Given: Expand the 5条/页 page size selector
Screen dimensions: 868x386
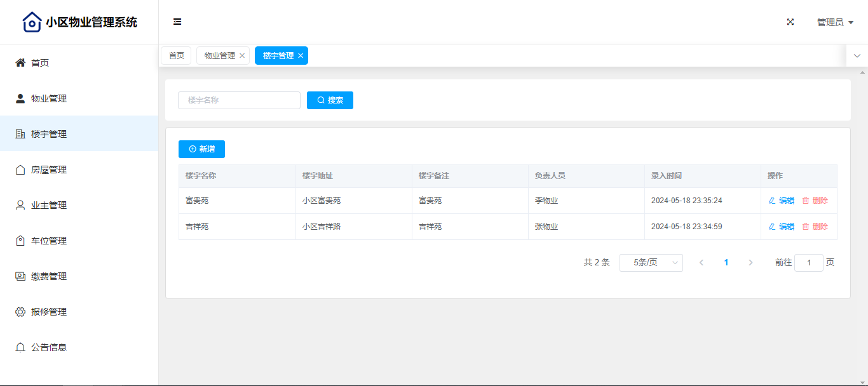Looking at the screenshot, I should point(651,263).
